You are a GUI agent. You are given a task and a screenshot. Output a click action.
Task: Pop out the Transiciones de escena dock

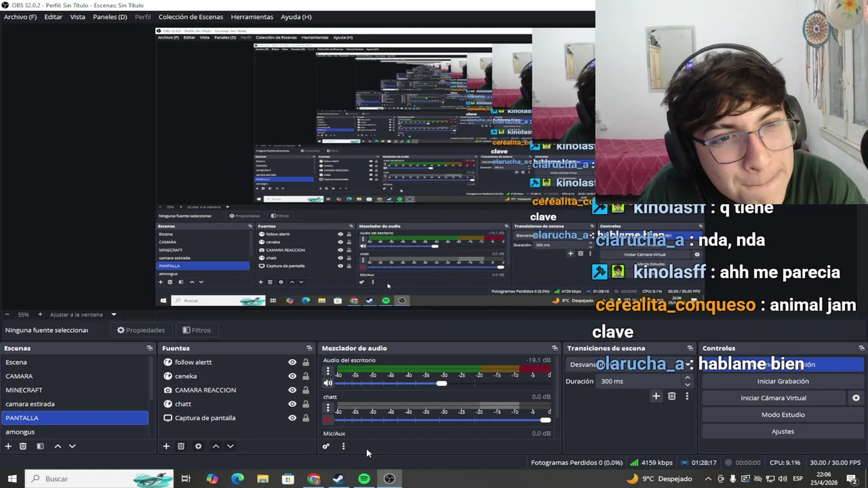(690, 348)
